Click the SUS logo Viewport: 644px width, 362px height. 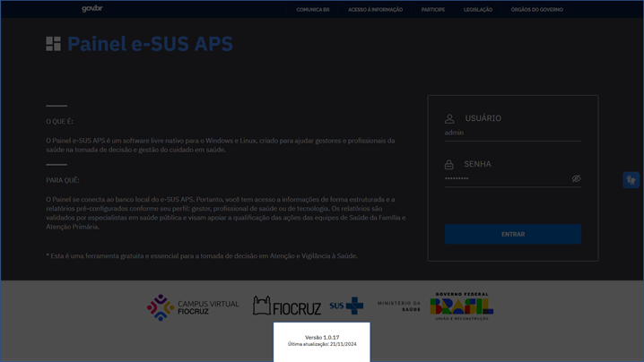click(x=346, y=306)
